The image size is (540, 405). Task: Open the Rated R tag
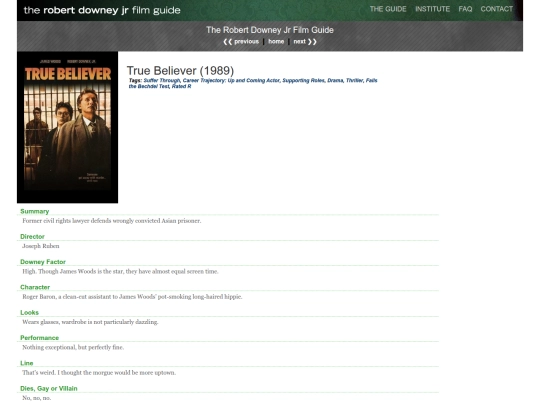pos(181,86)
